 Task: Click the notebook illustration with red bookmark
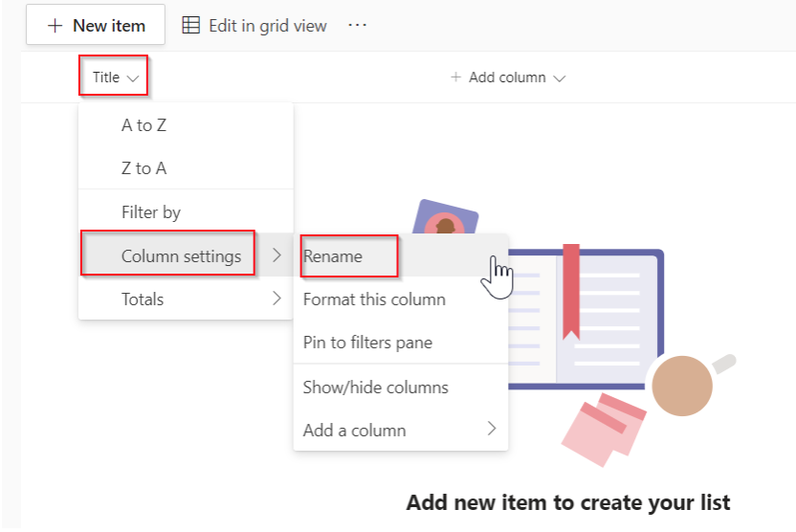[x=585, y=319]
